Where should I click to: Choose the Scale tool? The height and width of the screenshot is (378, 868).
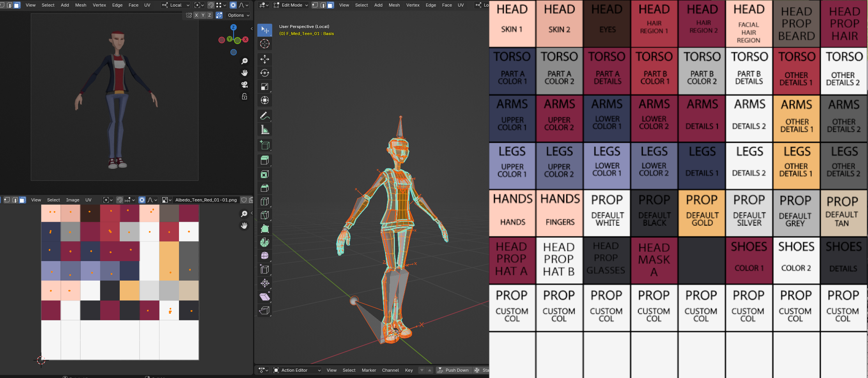click(265, 87)
